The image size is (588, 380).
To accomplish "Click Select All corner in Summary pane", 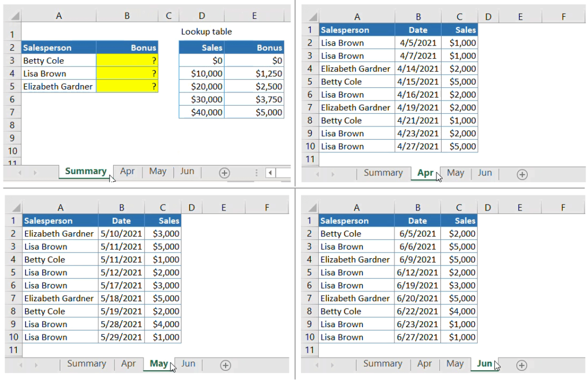I will click(x=14, y=16).
